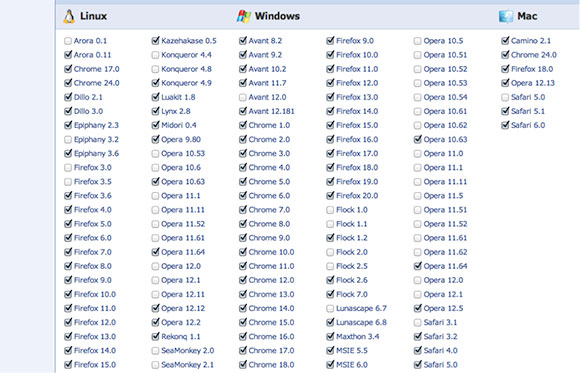
Task: Click the Linux penguin icon
Action: 69,16
